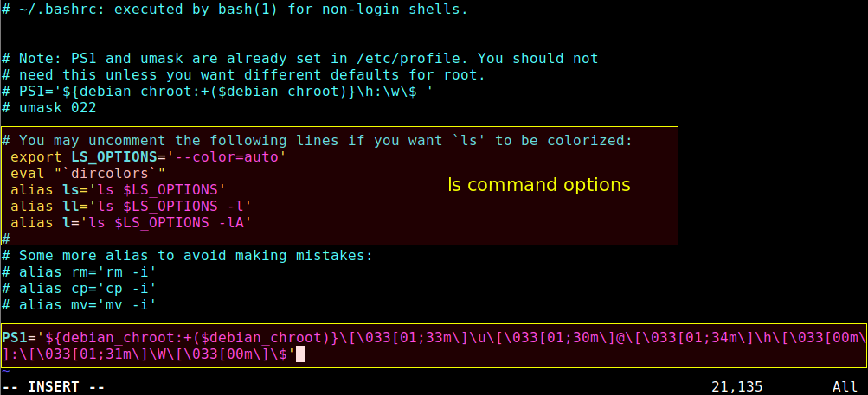Click the commented alias mv='mv -i' line
This screenshot has width=868, height=395.
pyautogui.click(x=79, y=304)
